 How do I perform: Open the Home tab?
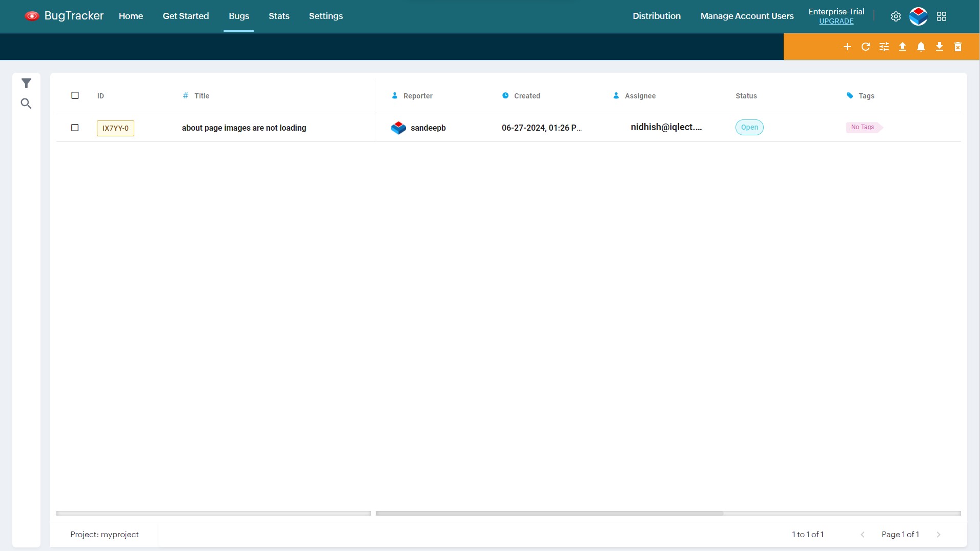[131, 16]
